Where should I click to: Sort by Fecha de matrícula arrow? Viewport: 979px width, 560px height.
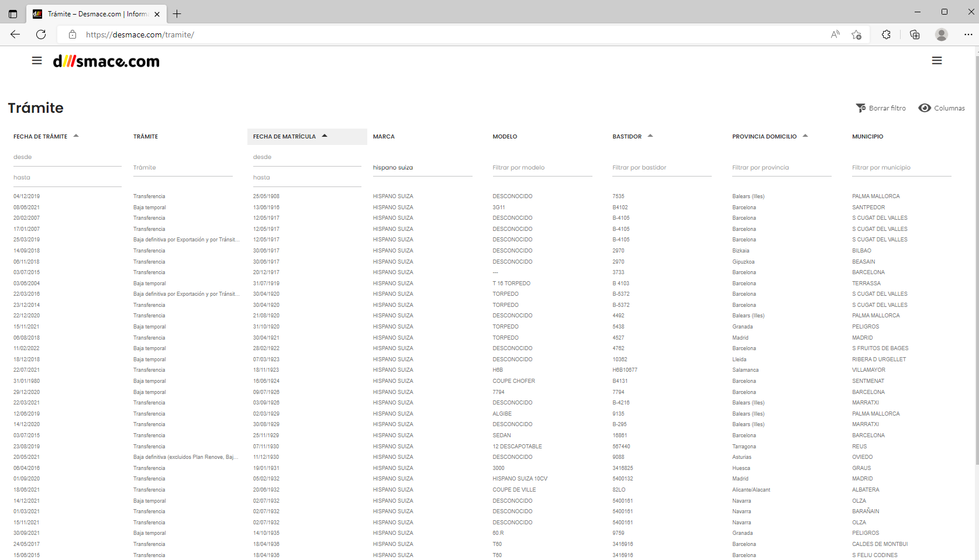325,136
